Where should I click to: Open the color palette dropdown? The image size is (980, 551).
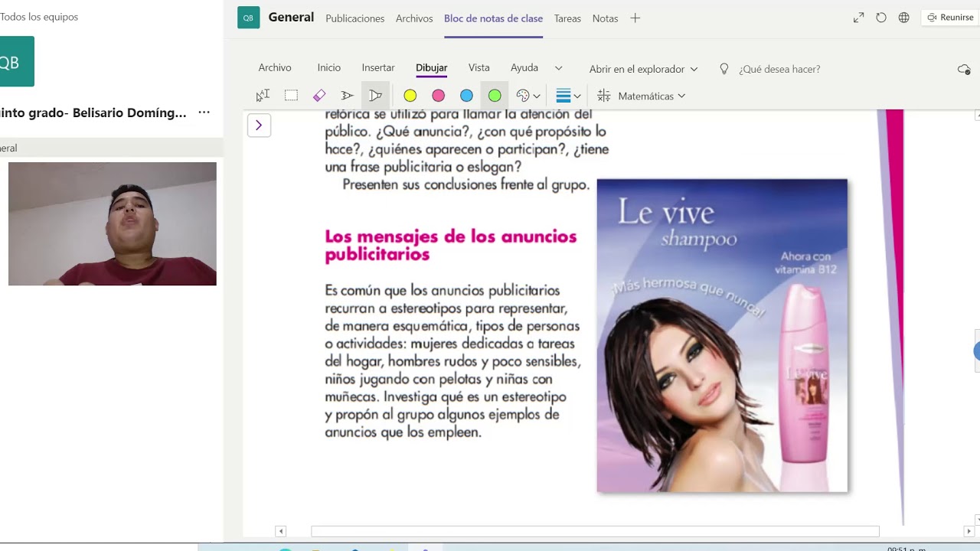[x=528, y=96]
